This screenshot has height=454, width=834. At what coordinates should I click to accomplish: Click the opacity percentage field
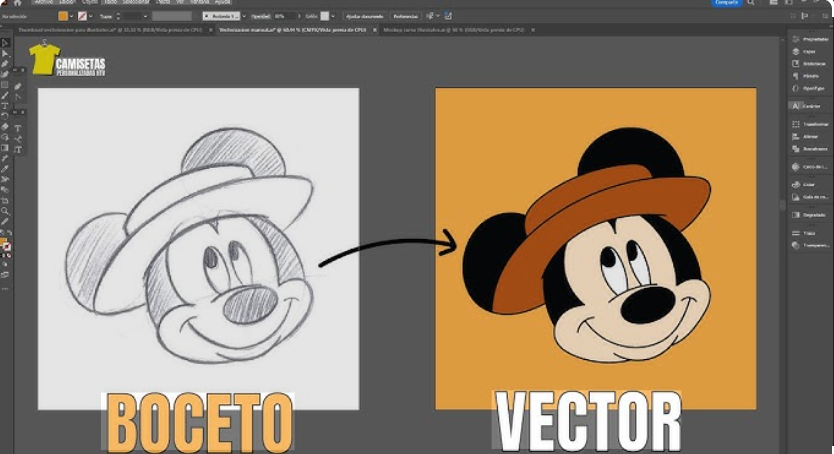(x=285, y=16)
